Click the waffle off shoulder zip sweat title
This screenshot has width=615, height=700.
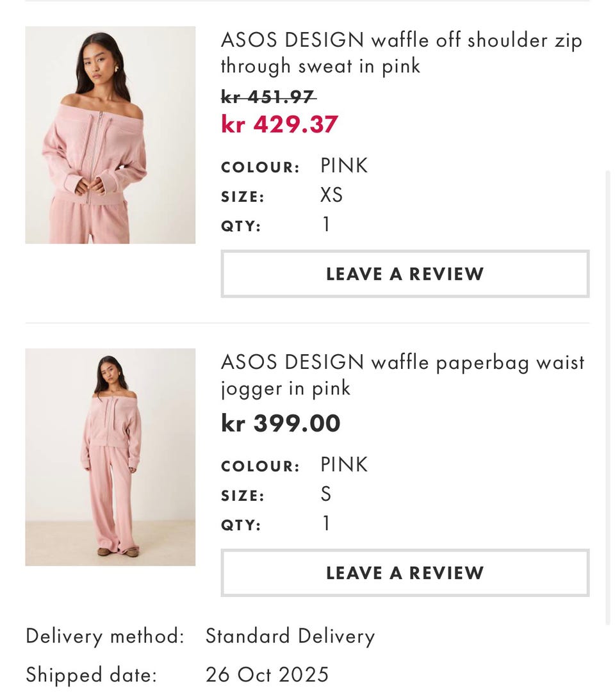coord(401,53)
